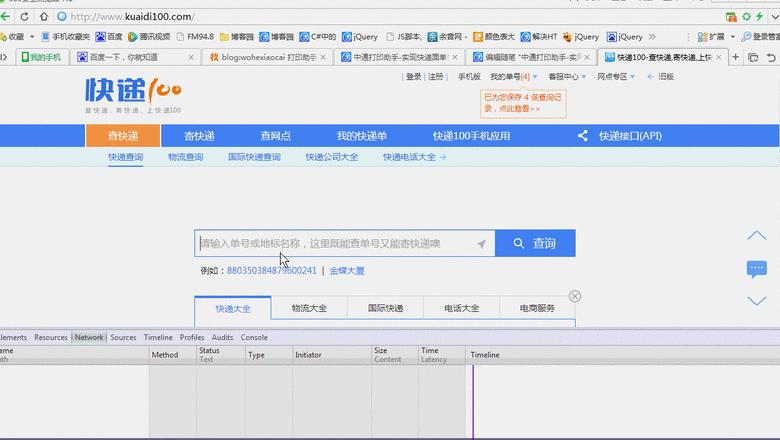Open the JS脚本 bookmark
The width and height of the screenshot is (780, 440).
tap(403, 37)
